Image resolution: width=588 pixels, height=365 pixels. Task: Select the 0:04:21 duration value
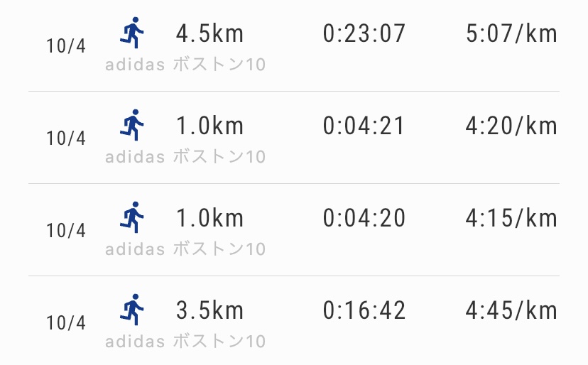pos(364,126)
